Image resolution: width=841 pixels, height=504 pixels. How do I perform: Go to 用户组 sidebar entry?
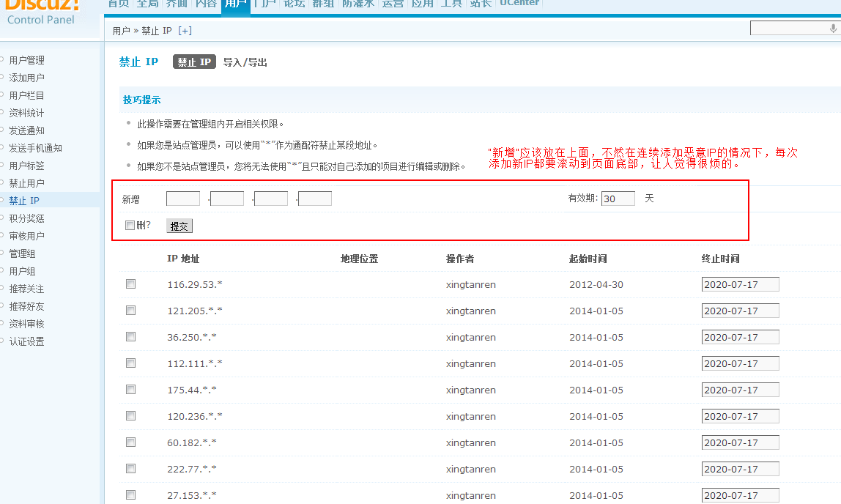coord(22,271)
